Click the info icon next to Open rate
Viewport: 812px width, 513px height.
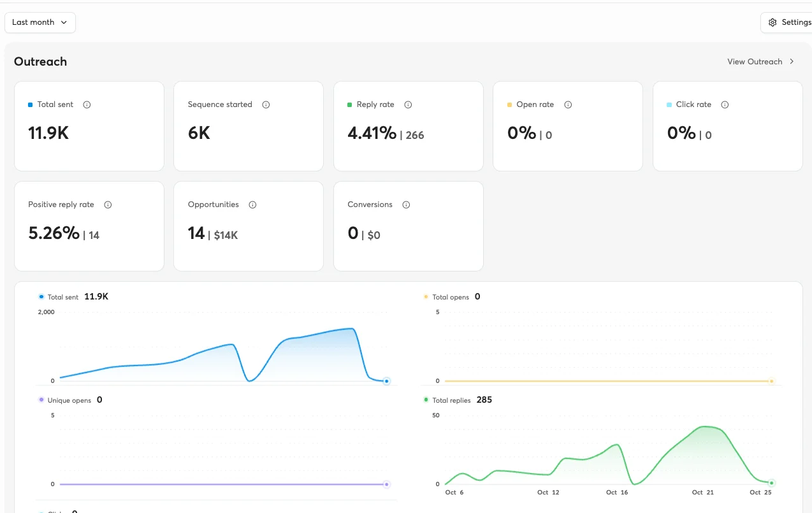[x=568, y=105]
